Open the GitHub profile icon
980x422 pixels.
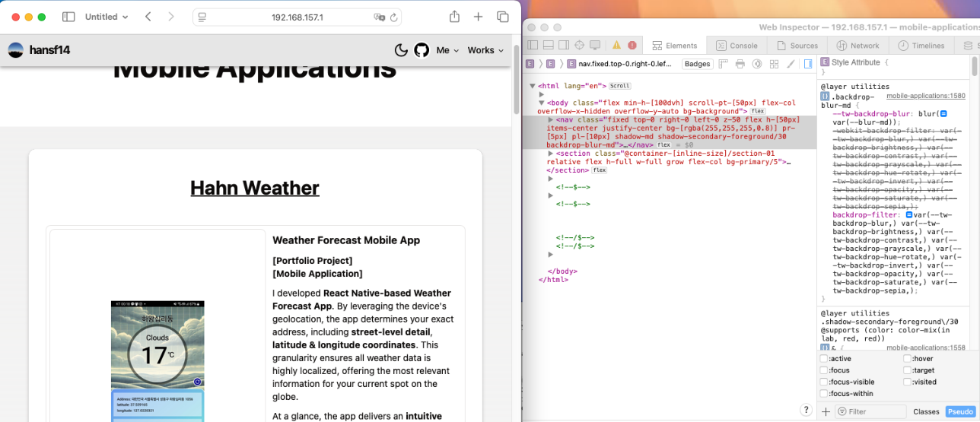pos(422,50)
